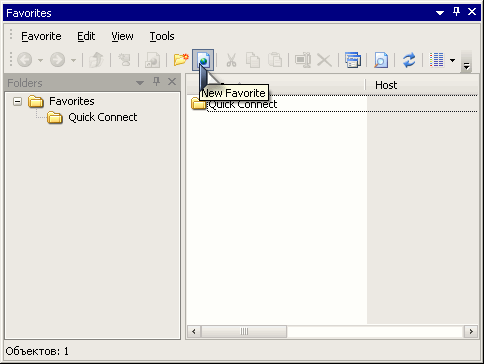Viewport: 484px width, 364px height.
Task: Click the Back navigation arrow icon
Action: click(24, 60)
